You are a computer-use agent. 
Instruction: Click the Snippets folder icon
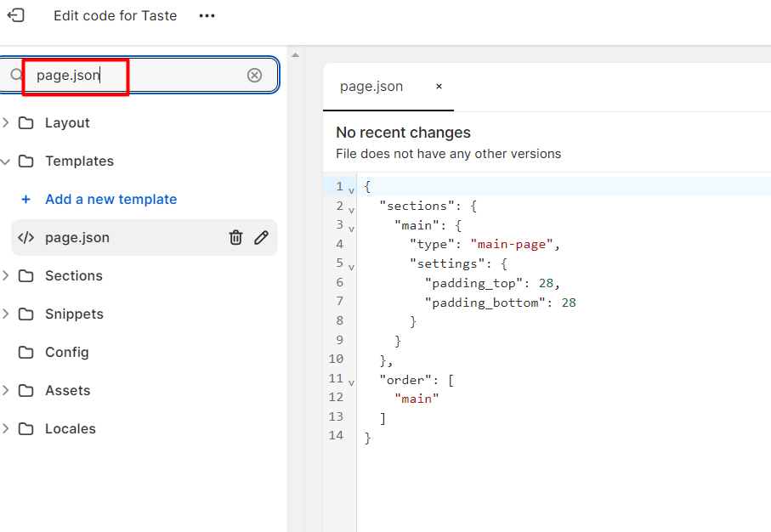coord(26,314)
